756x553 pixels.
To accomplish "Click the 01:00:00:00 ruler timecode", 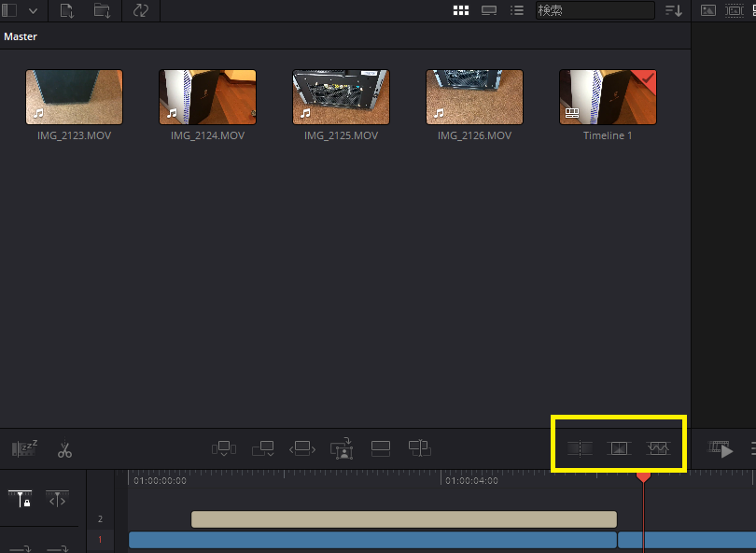I will [161, 481].
